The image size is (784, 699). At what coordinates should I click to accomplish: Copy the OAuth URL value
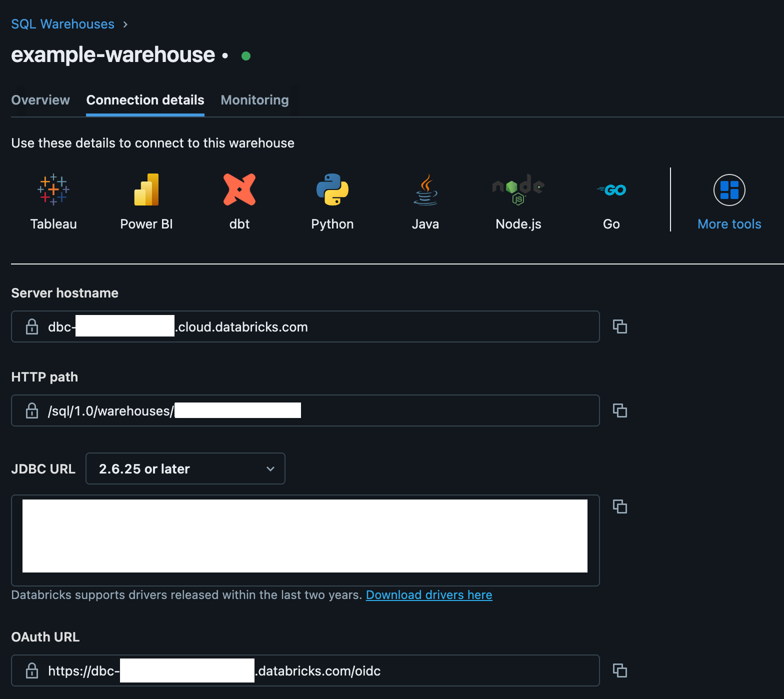click(620, 670)
